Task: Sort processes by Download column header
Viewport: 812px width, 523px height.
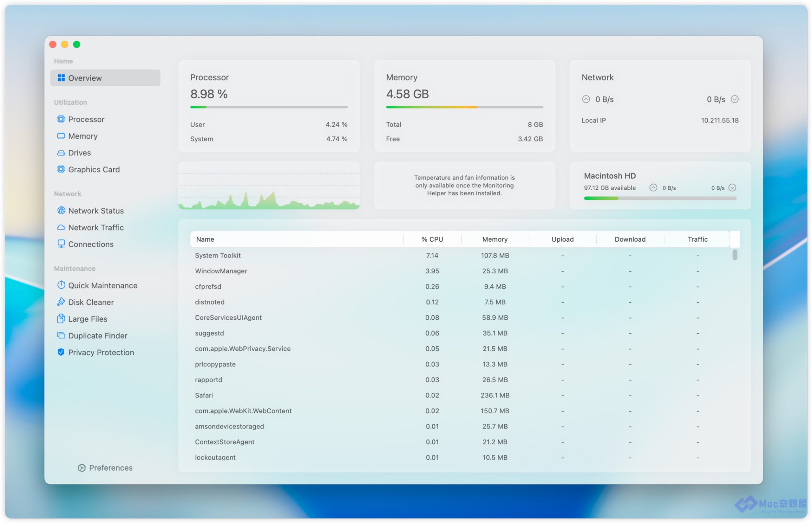Action: coord(630,239)
